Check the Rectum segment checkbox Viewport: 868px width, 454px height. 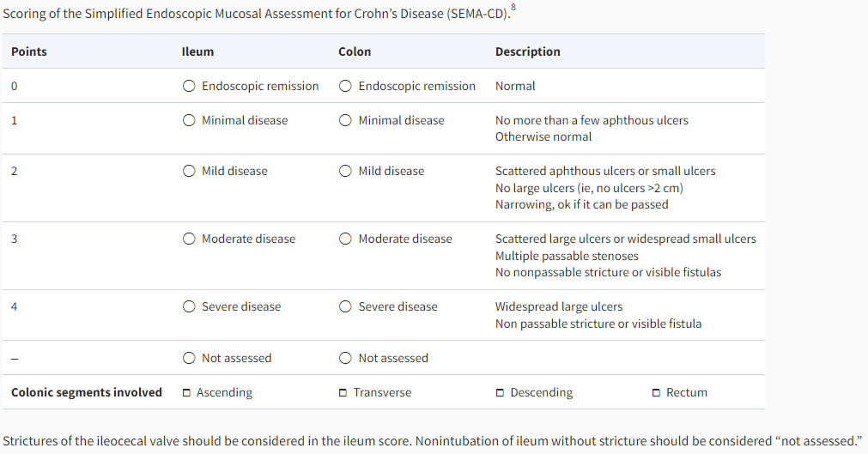click(x=657, y=393)
